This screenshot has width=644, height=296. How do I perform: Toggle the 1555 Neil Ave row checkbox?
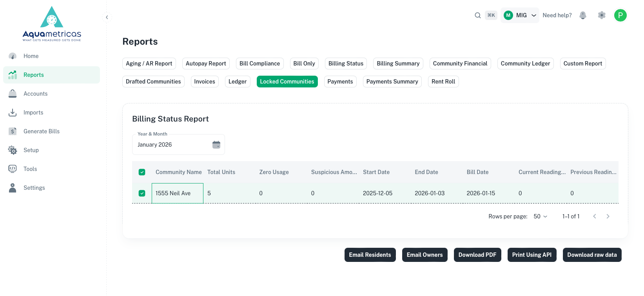coord(142,193)
